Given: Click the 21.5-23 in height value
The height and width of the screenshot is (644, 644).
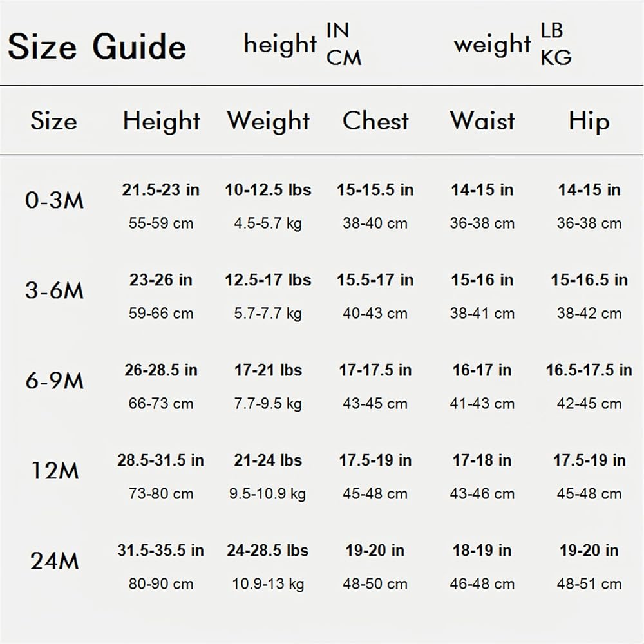Looking at the screenshot, I should (160, 190).
